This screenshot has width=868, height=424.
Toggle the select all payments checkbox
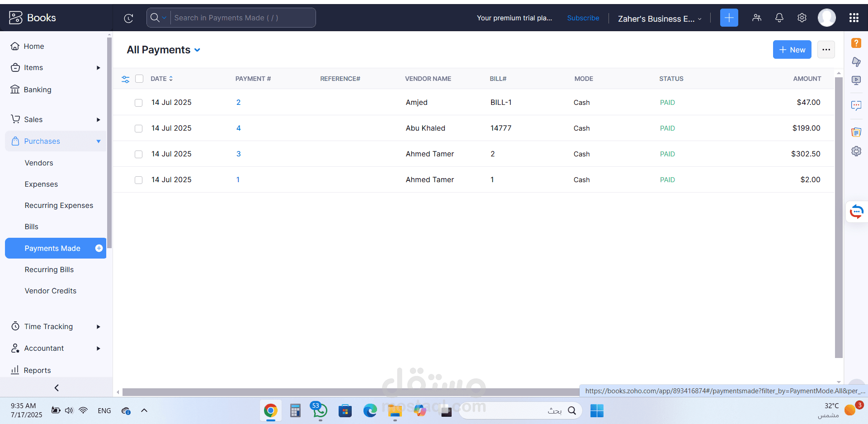point(139,79)
